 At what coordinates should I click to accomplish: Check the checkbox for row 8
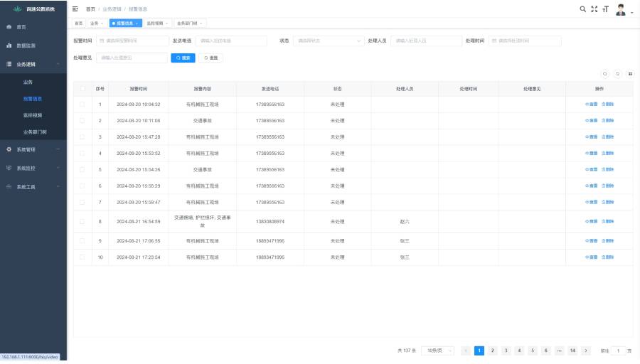pos(82,222)
